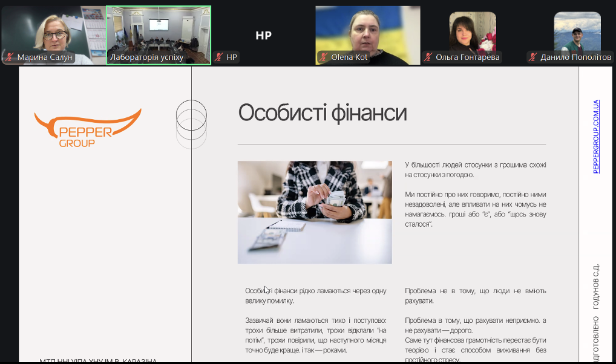Select Olena Kot's video tile
This screenshot has height=364, width=616.
[368, 30]
